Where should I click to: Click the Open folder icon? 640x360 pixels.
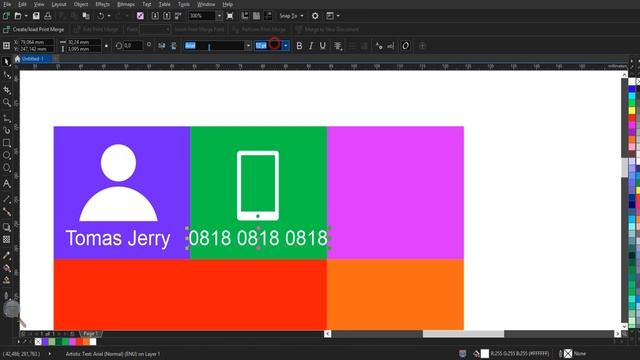(x=18, y=16)
